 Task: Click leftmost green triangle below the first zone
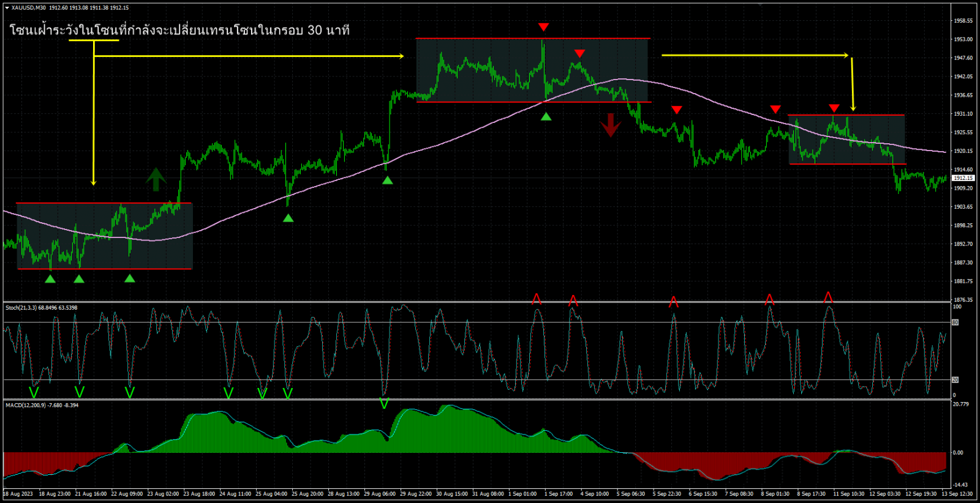click(50, 279)
